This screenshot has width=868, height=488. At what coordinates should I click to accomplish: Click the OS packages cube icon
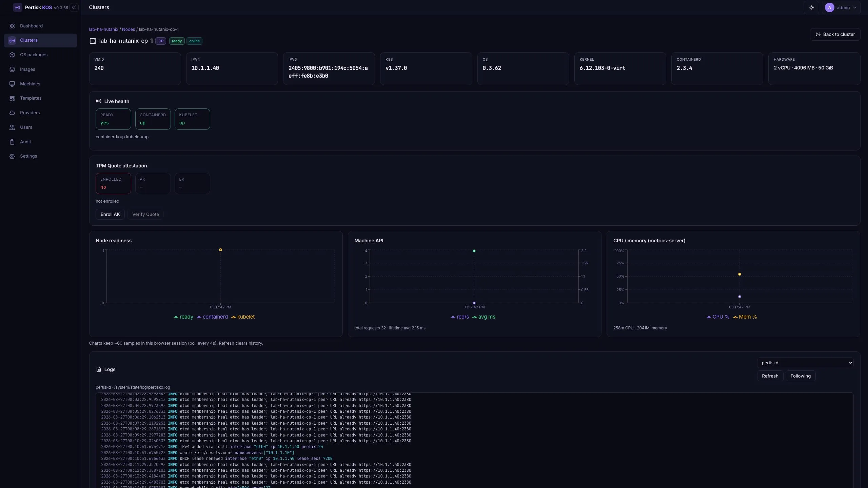click(12, 55)
